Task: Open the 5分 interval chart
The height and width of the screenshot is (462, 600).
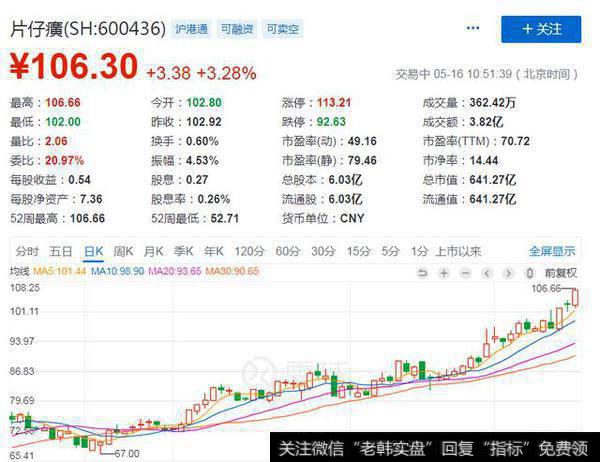Action: point(390,251)
